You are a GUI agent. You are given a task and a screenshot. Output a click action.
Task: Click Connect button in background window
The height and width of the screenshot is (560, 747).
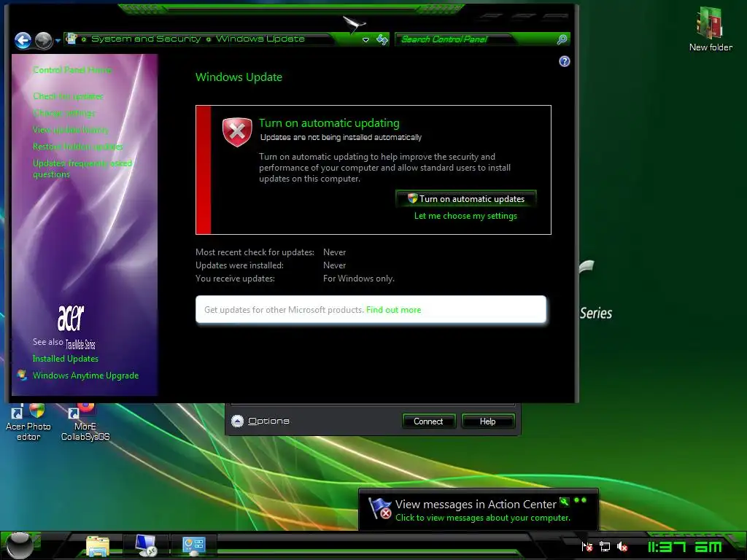pyautogui.click(x=428, y=421)
